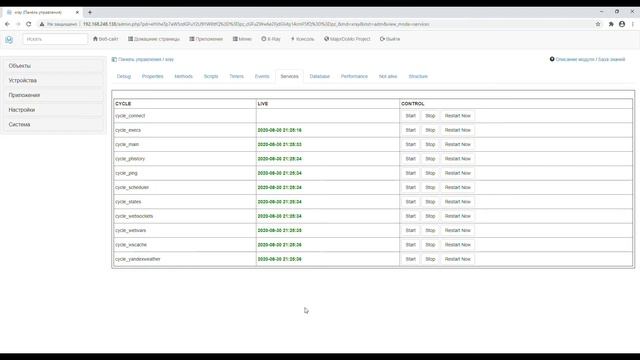Stop the cycle_phistory service
The image size is (640, 360).
(430, 159)
